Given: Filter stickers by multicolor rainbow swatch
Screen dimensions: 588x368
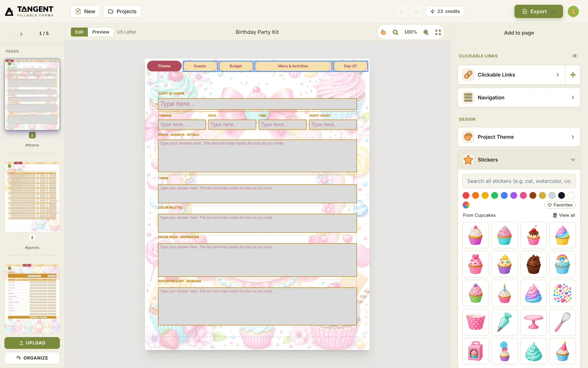Looking at the screenshot, I should click(466, 205).
